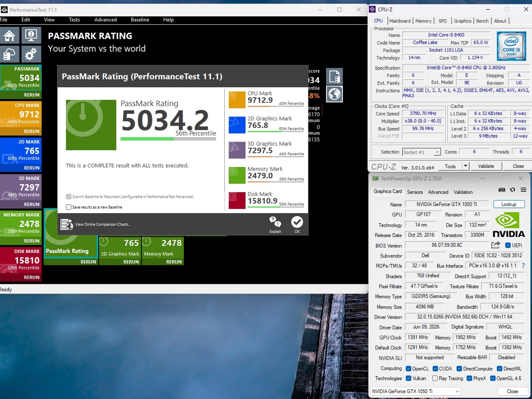Viewport: 532px width, 399px height.
Task: Open the Help menu
Action: click(x=168, y=20)
